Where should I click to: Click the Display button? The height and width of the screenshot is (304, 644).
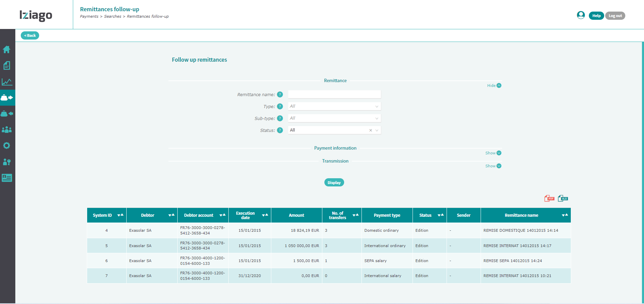click(x=334, y=183)
